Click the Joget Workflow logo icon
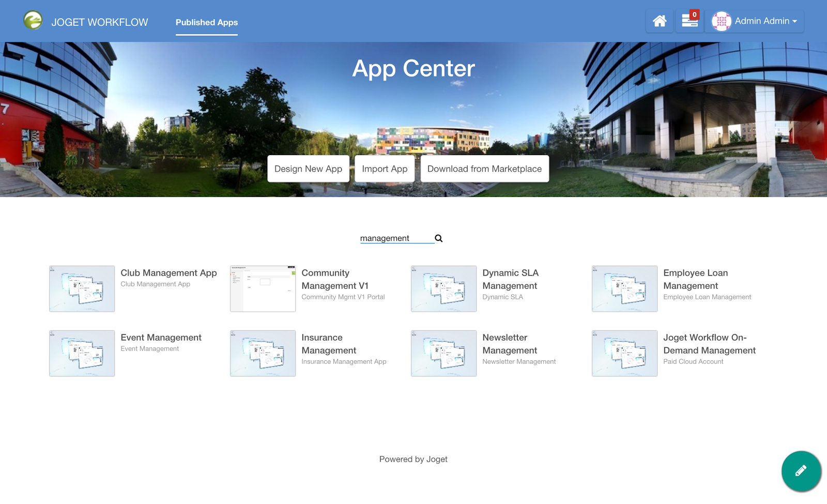The image size is (827, 504). (x=33, y=21)
